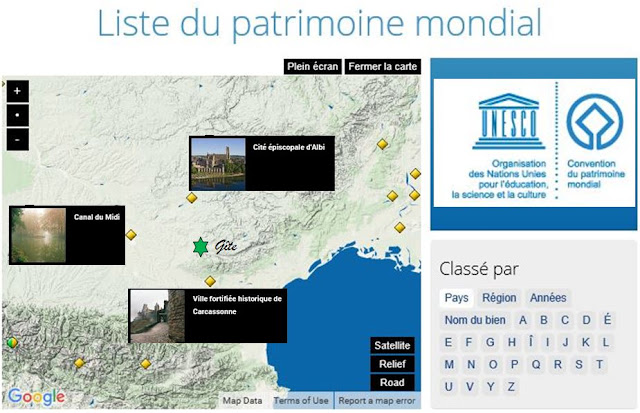This screenshot has height=413, width=640.
Task: Filter list by letter H
Action: [x=512, y=342]
